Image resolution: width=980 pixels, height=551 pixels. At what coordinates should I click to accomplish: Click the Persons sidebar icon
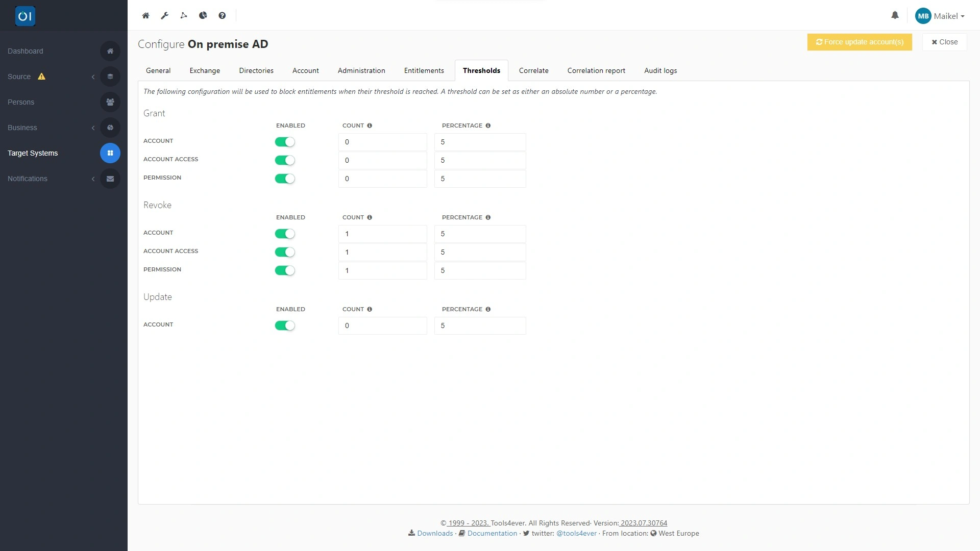pos(110,102)
